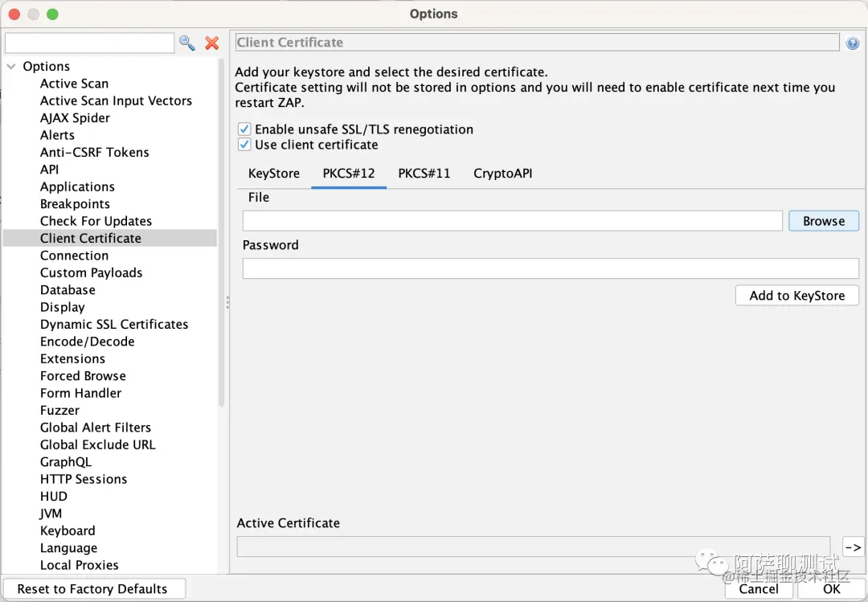868x602 pixels.
Task: Open Active Scan Input Vectors options
Action: 116,100
